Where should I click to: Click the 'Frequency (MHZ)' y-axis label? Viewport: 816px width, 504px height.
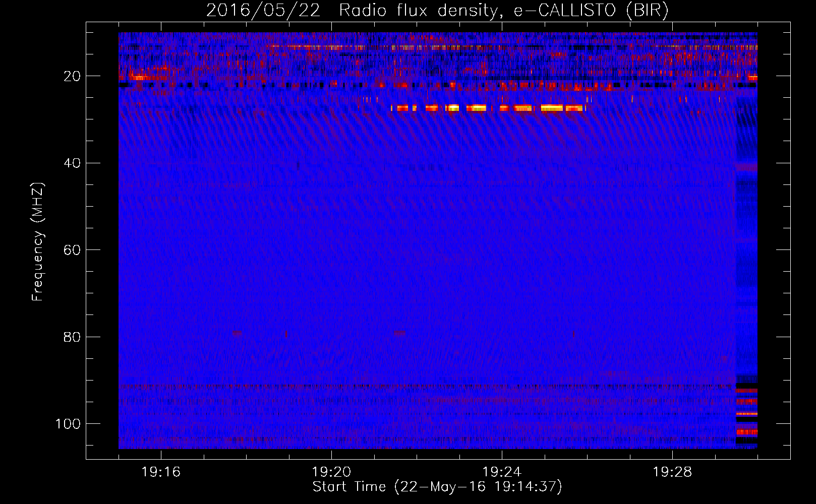[38, 242]
